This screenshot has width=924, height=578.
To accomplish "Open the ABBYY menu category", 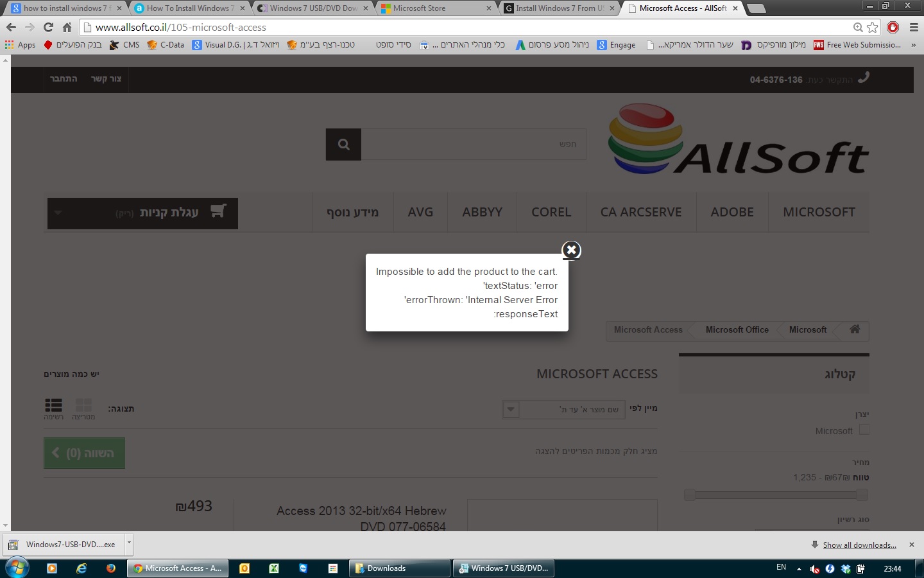I will [483, 212].
